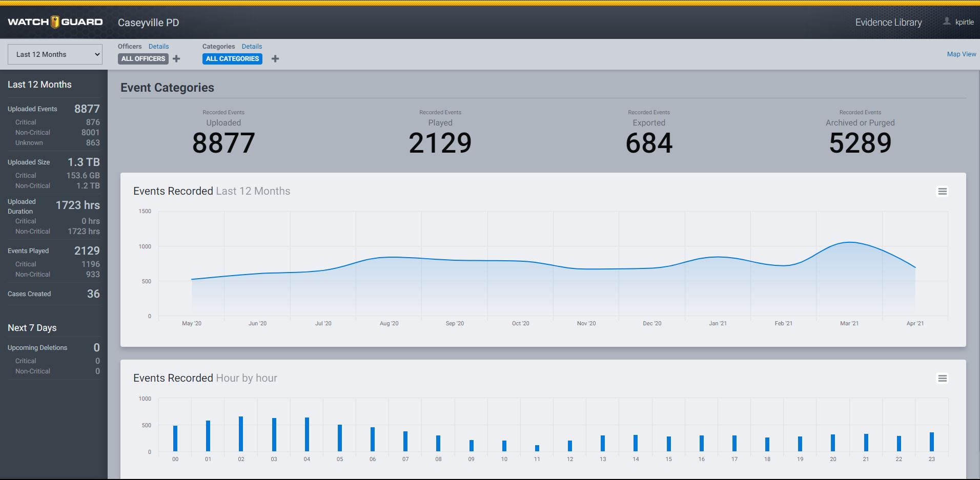Open the Evidence Library page

(888, 23)
